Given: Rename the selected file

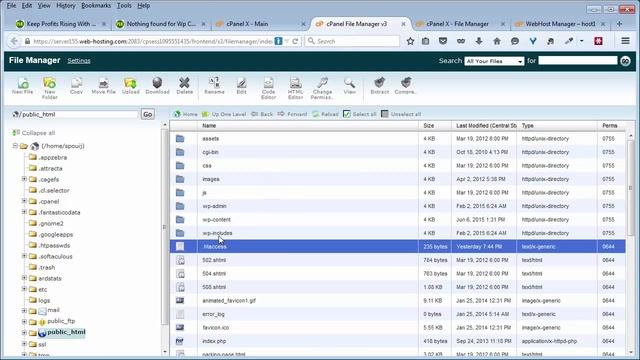Looking at the screenshot, I should tap(214, 86).
